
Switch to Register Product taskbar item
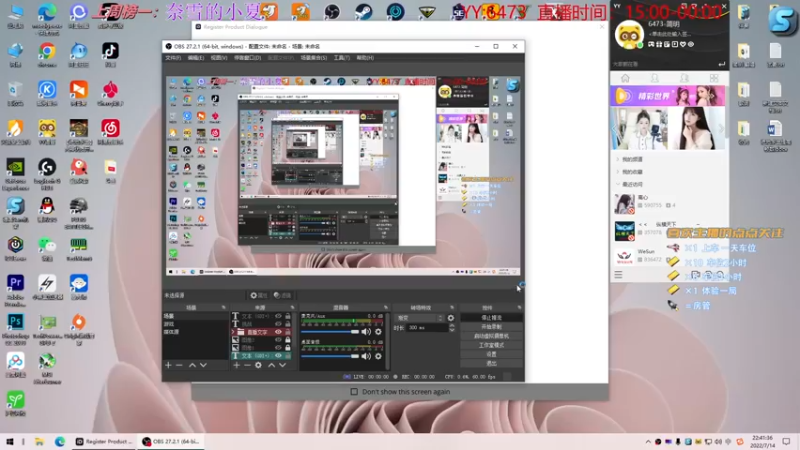click(x=104, y=442)
